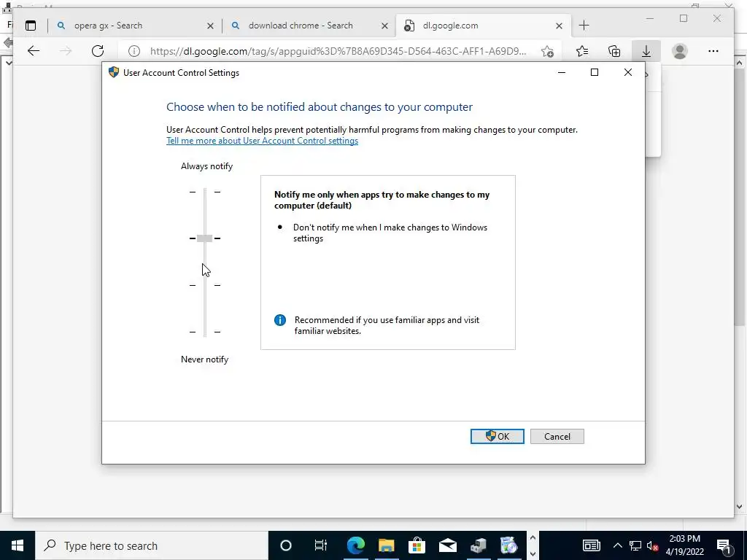Click the browser back arrow

[34, 51]
